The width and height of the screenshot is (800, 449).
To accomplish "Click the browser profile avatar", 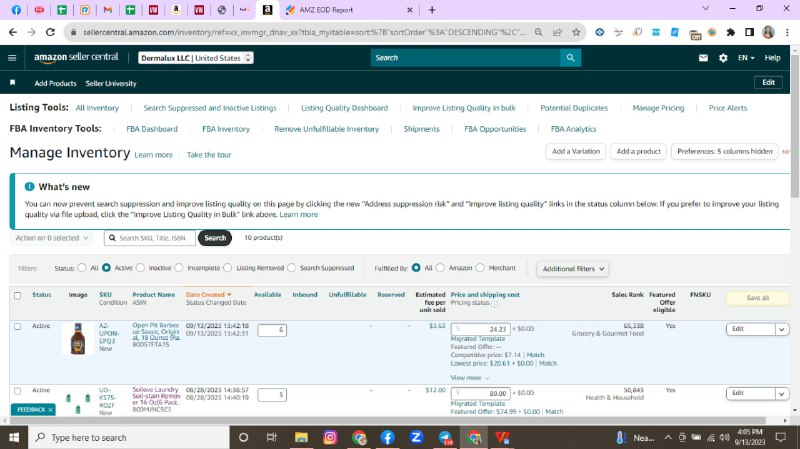I will coord(768,32).
